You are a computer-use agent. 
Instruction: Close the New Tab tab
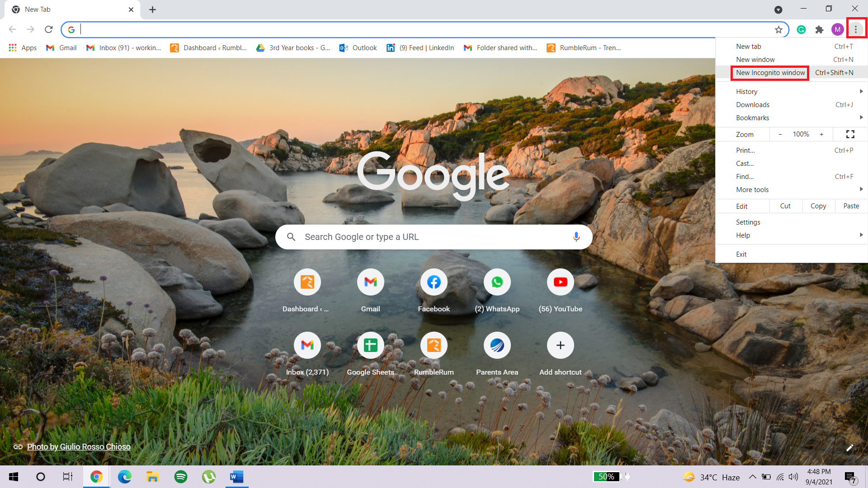point(131,9)
